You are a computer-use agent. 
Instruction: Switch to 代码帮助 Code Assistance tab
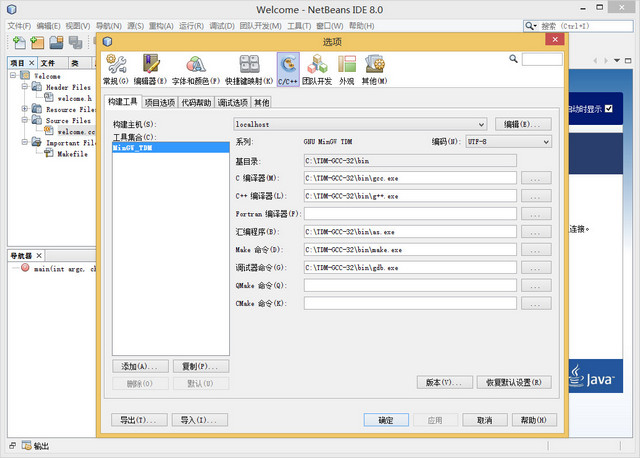tap(196, 102)
